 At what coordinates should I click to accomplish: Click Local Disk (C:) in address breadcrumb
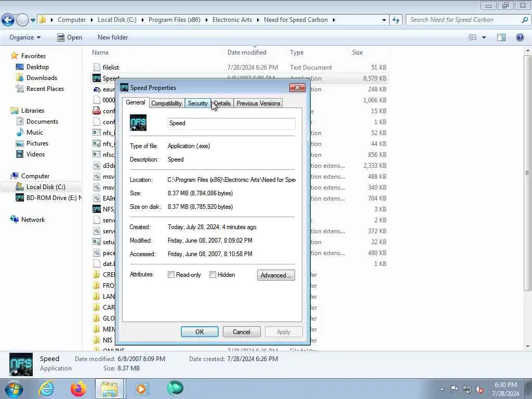[117, 20]
